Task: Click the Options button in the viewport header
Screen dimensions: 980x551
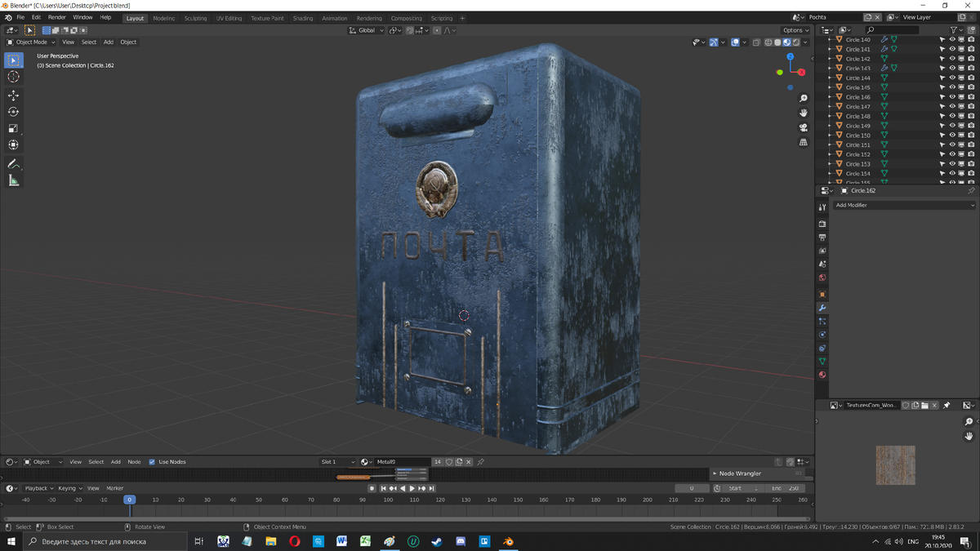Action: tap(795, 30)
